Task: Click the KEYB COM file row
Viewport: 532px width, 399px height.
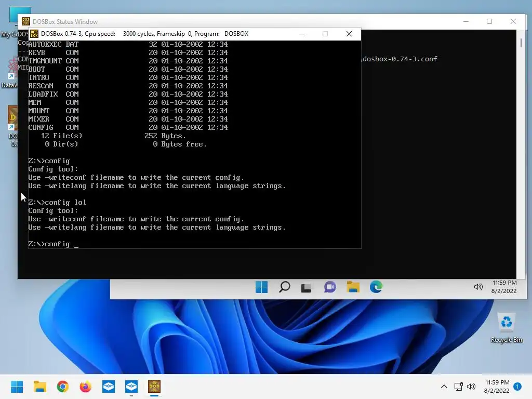Action: click(128, 52)
